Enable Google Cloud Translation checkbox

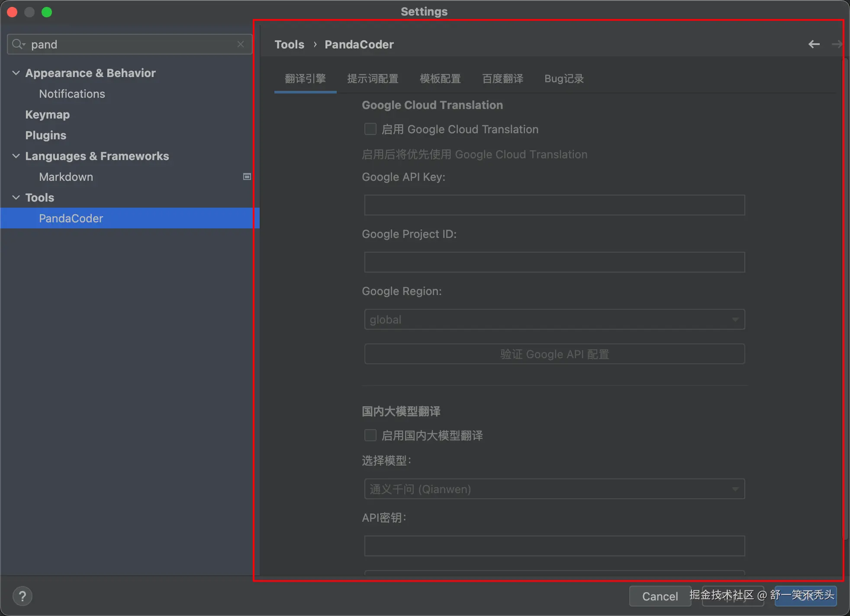tap(370, 129)
